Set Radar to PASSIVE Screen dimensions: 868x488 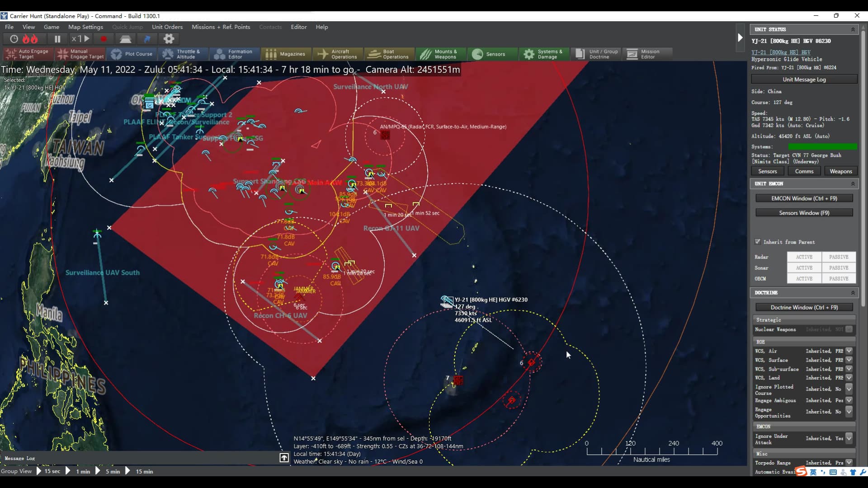point(839,257)
